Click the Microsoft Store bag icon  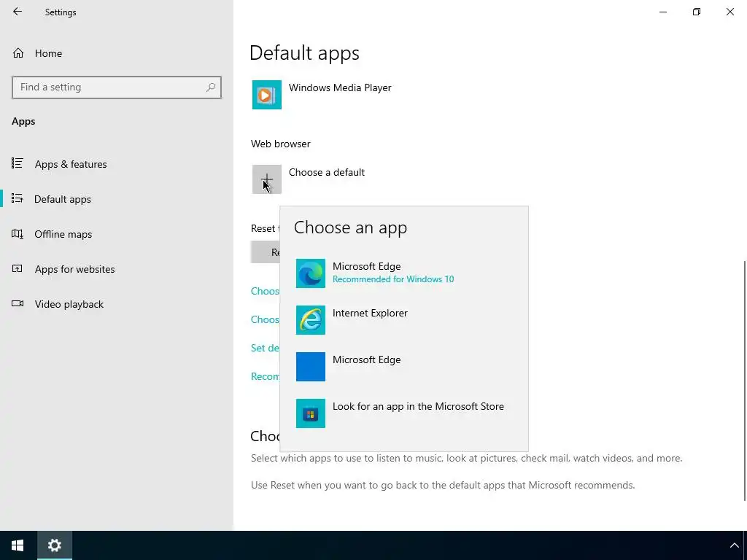coord(311,413)
